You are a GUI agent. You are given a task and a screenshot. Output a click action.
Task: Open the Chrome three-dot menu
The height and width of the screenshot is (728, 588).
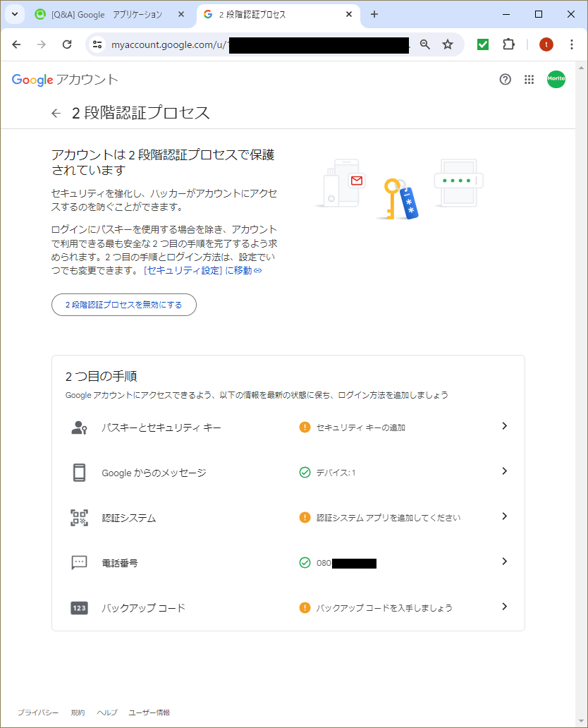(x=572, y=44)
